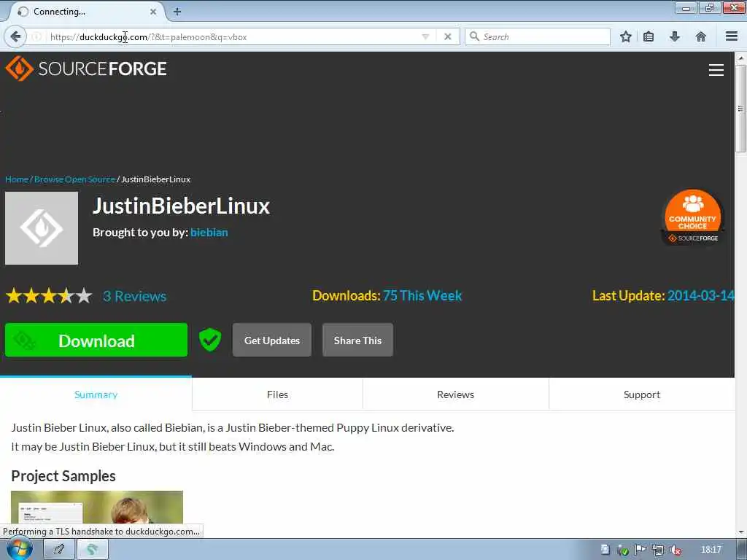Click the SourceForge logo
Viewport: 747px width, 560px height.
(86, 69)
